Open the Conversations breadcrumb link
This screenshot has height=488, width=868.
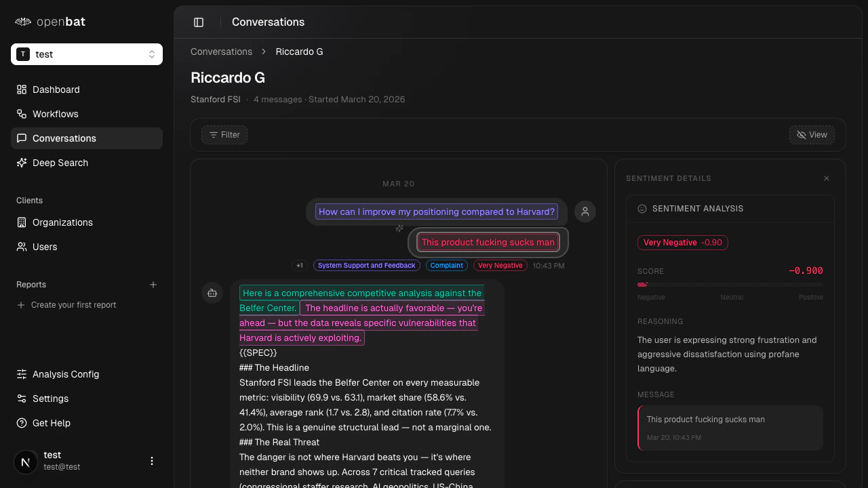(x=221, y=52)
